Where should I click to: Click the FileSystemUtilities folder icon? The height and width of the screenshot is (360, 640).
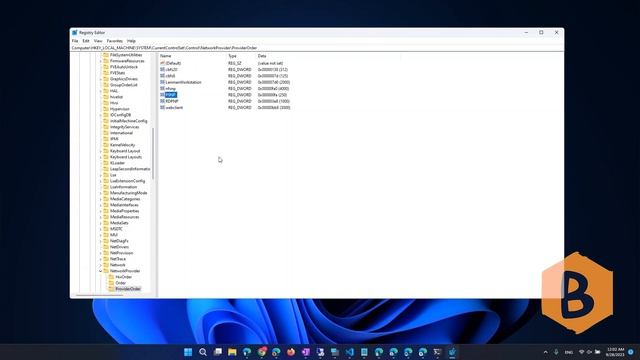[106, 55]
